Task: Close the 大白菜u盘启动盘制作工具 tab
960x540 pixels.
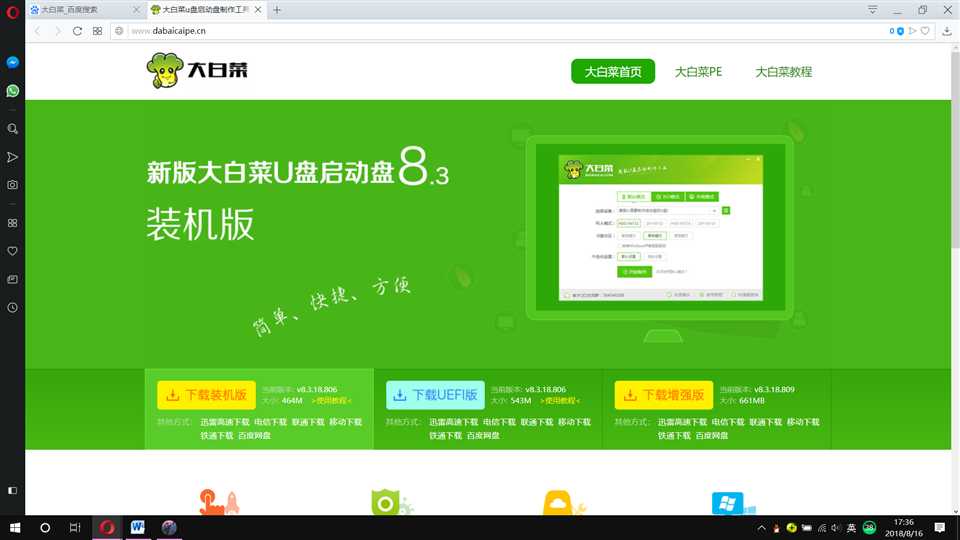Action: (x=258, y=10)
